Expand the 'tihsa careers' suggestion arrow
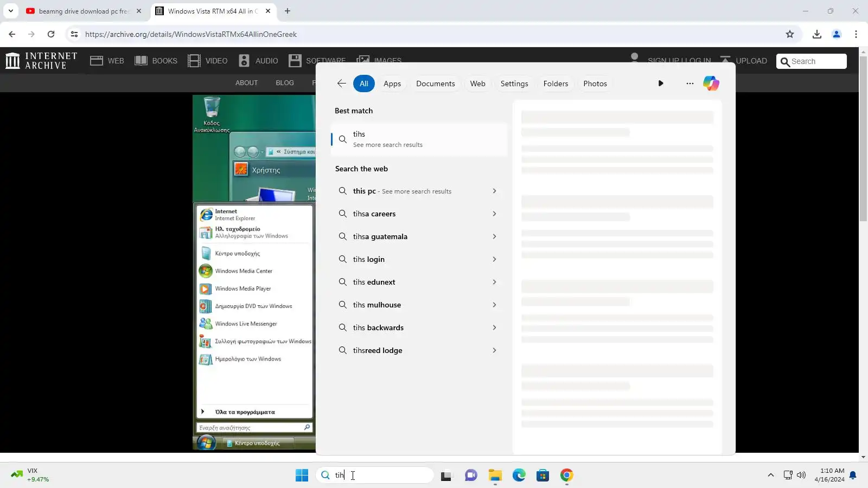This screenshot has width=868, height=488. 494,214
